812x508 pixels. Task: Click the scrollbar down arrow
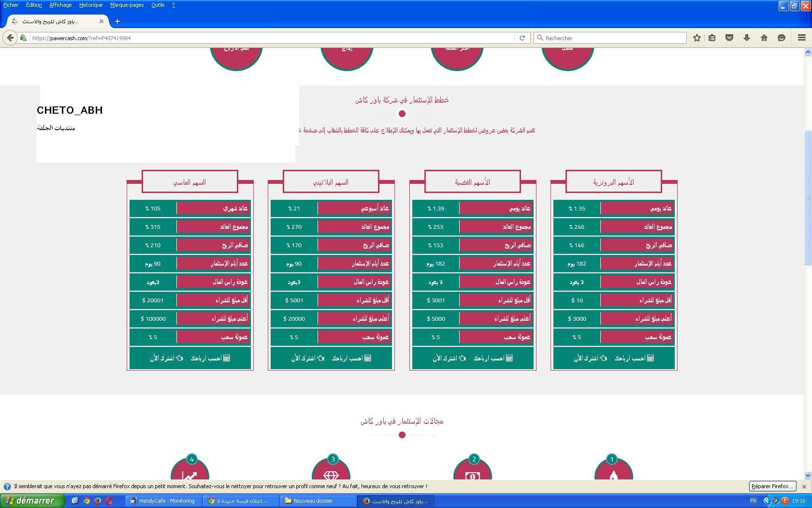coord(807,476)
